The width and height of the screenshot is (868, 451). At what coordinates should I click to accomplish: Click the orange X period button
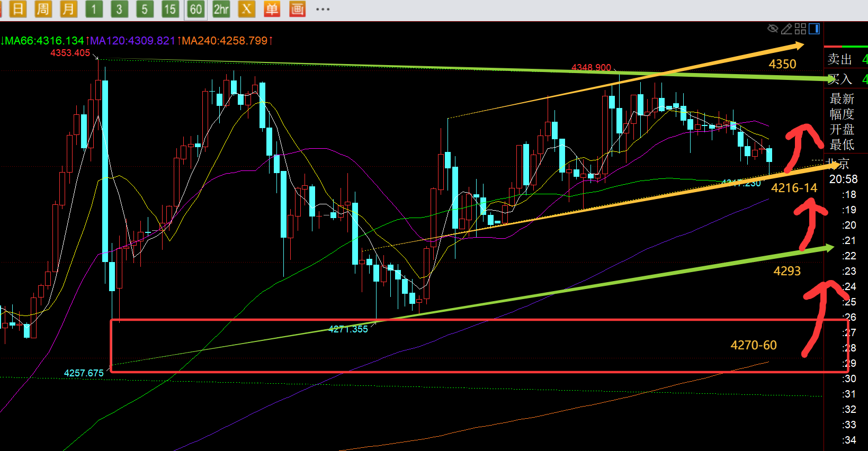coord(246,9)
